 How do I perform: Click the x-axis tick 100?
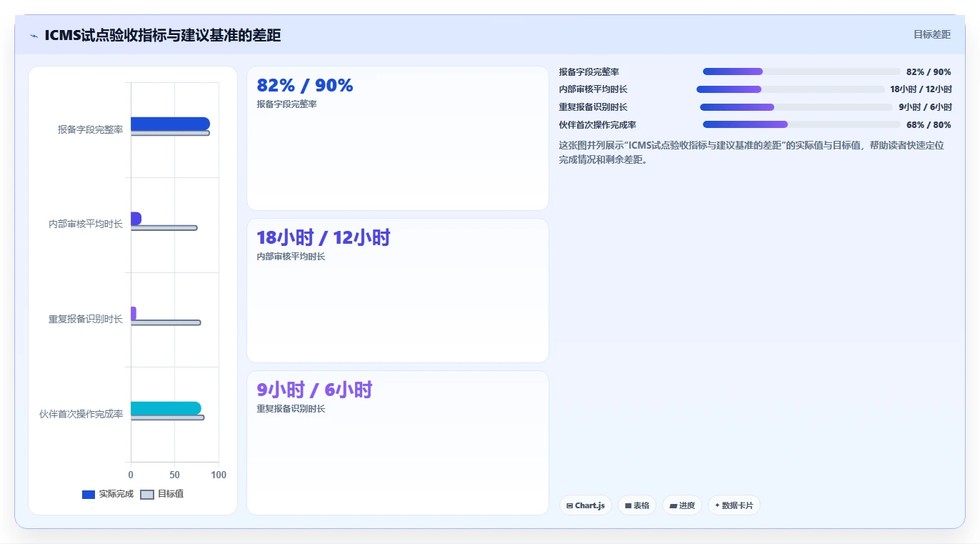pos(219,475)
